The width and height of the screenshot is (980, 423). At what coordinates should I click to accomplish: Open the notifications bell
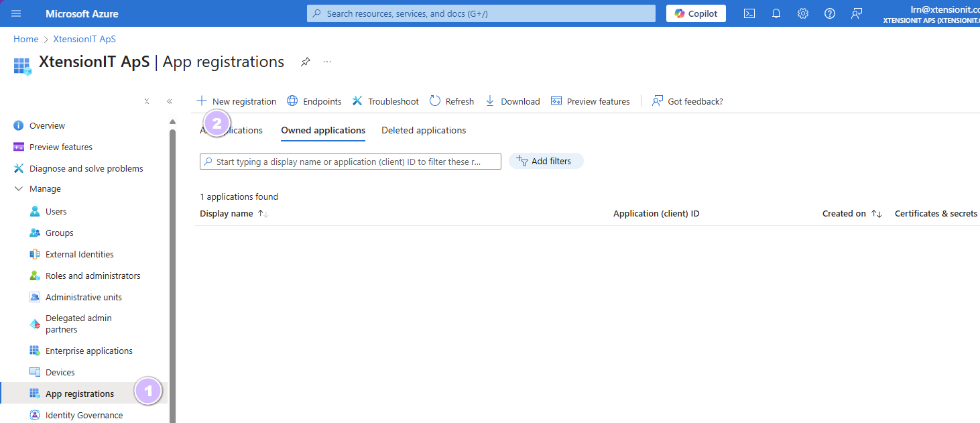pos(776,13)
